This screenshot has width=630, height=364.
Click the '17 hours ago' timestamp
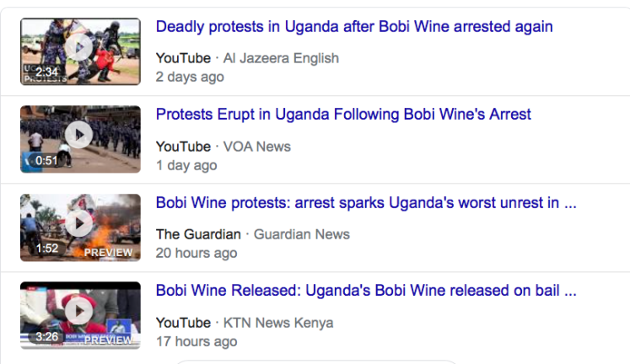pyautogui.click(x=197, y=341)
